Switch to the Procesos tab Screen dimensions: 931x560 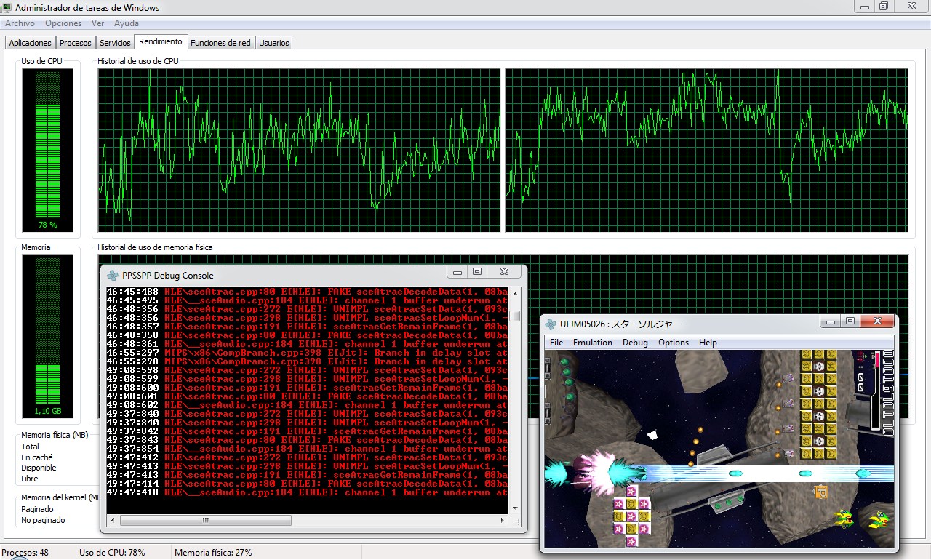pos(76,43)
